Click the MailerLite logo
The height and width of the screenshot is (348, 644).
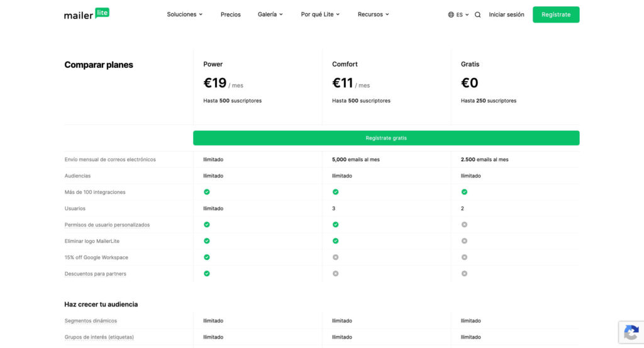(87, 14)
